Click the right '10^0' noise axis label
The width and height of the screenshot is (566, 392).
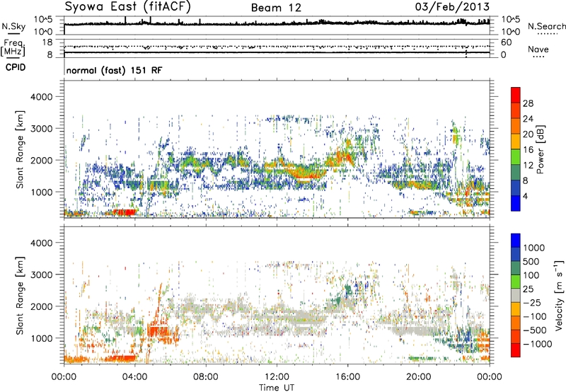(x=510, y=32)
